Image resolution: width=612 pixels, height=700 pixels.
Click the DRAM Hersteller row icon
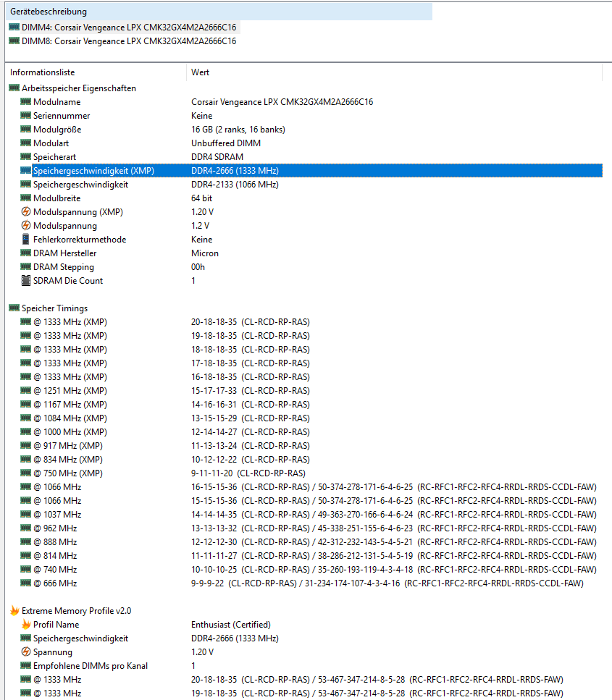[x=25, y=253]
